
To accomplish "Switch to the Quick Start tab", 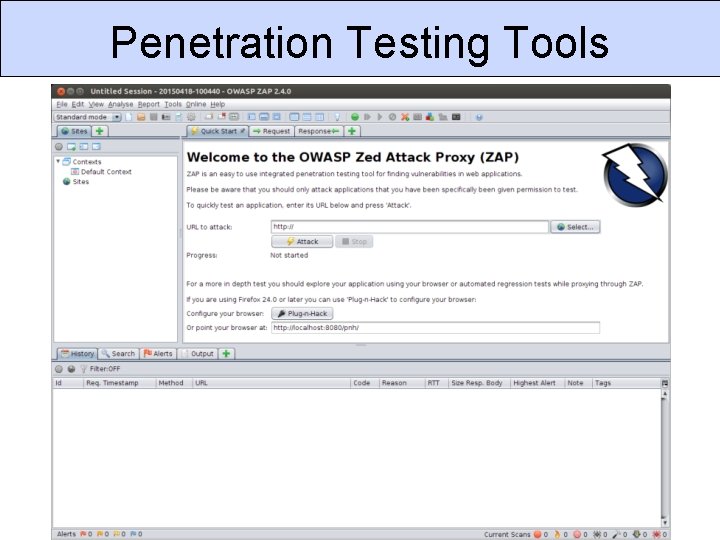I will pos(217,131).
